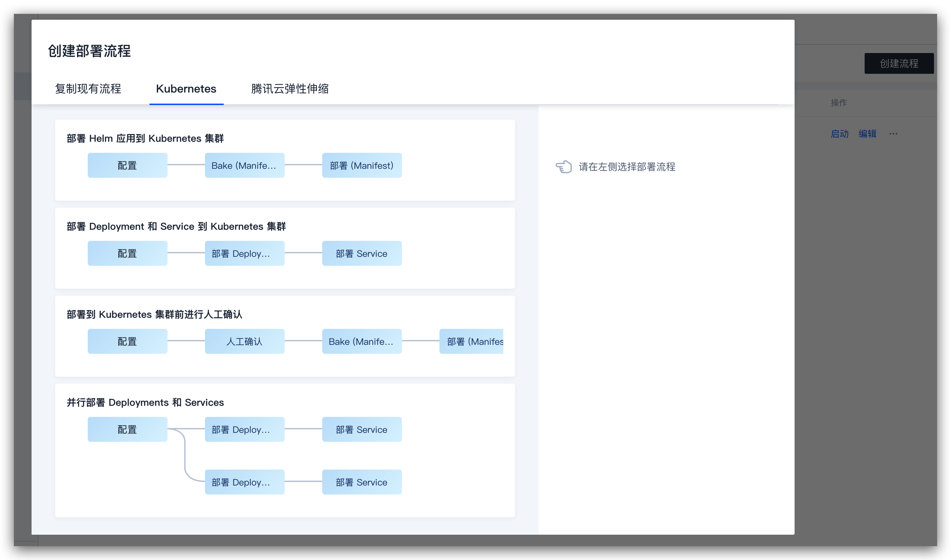Click 部署 (Manifest) stage in Helm template

[x=361, y=165]
